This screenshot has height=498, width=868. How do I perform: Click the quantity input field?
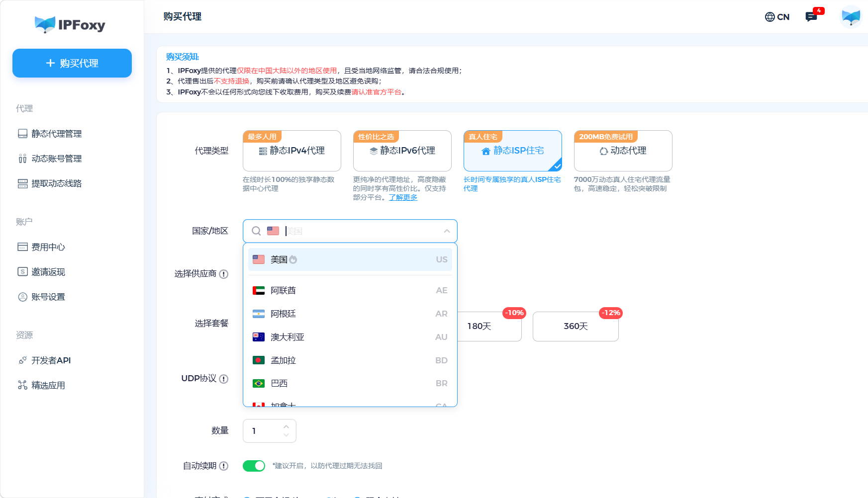(x=270, y=431)
